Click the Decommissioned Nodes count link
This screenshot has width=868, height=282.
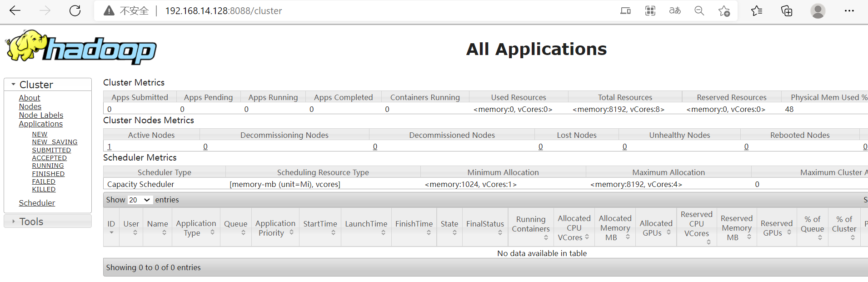click(x=375, y=146)
